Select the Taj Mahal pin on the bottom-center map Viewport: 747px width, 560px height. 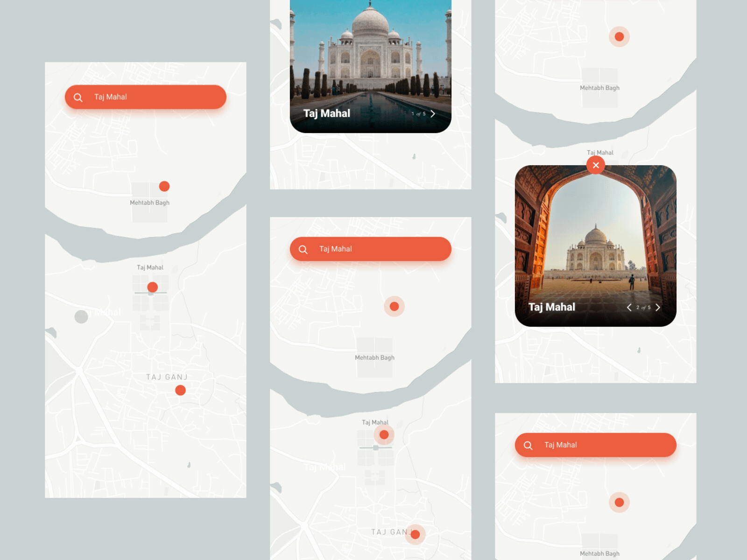384,434
